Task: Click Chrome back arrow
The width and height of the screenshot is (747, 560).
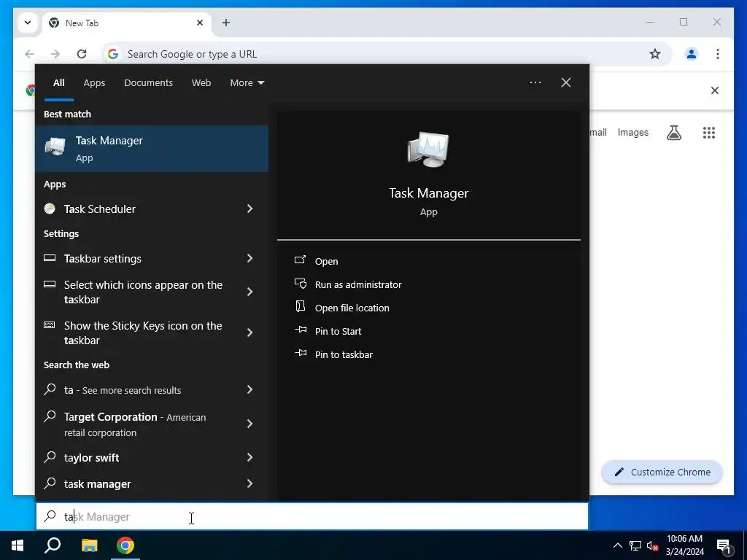Action: [29, 54]
